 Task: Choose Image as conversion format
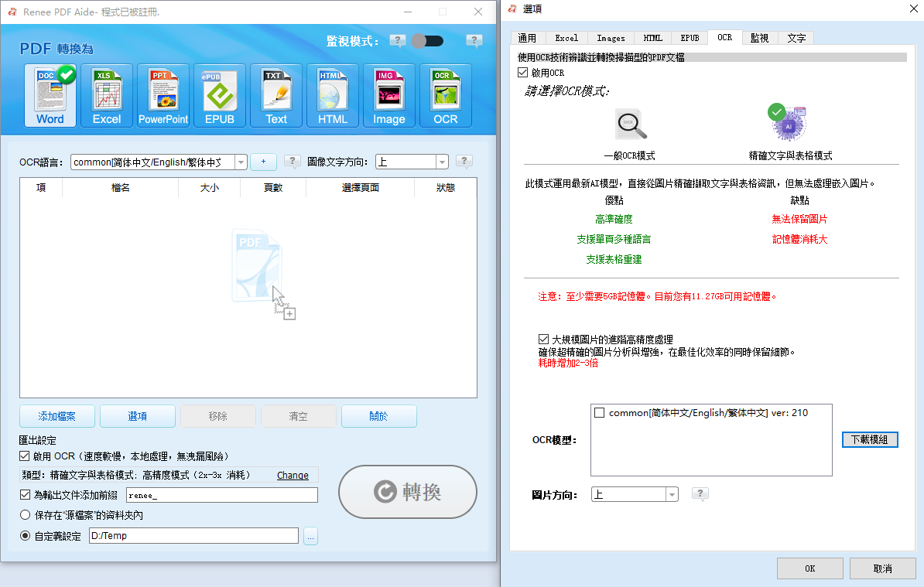pos(389,95)
